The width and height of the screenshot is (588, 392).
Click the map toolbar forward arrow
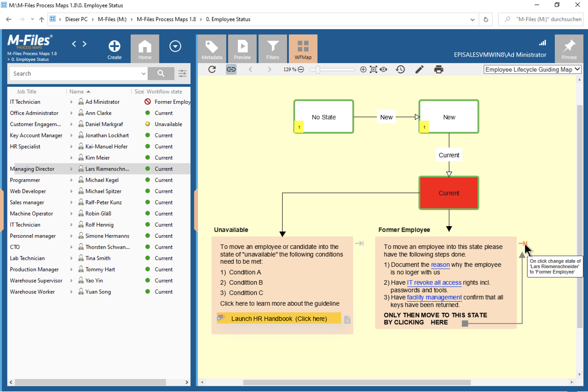269,69
